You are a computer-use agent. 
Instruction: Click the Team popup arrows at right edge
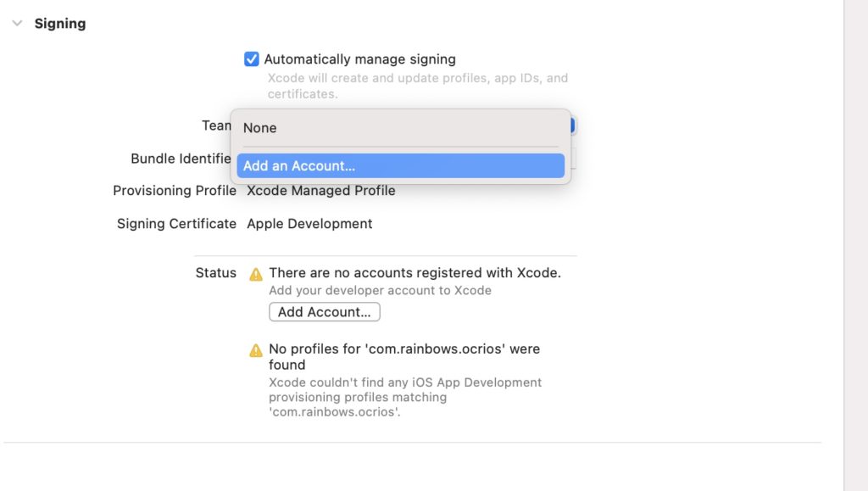coord(573,126)
